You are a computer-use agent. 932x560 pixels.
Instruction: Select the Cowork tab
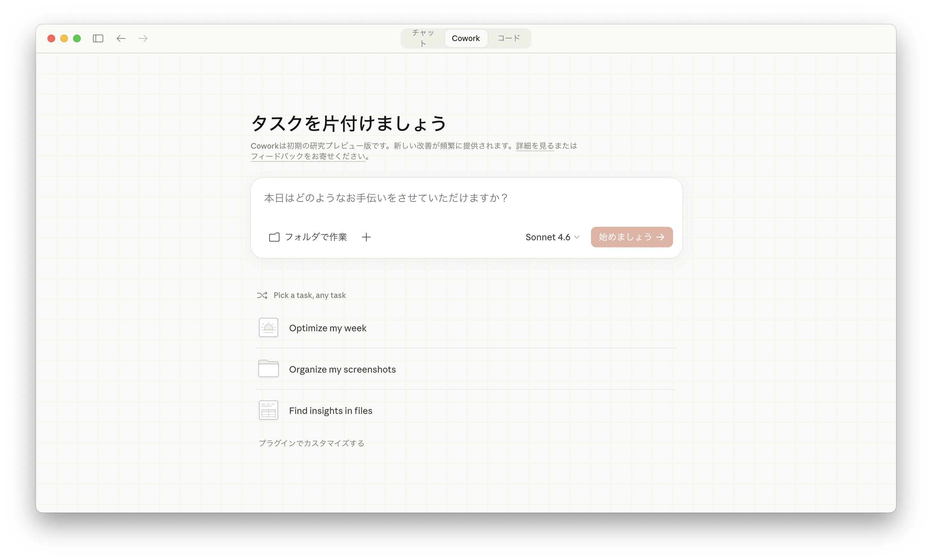pyautogui.click(x=465, y=38)
